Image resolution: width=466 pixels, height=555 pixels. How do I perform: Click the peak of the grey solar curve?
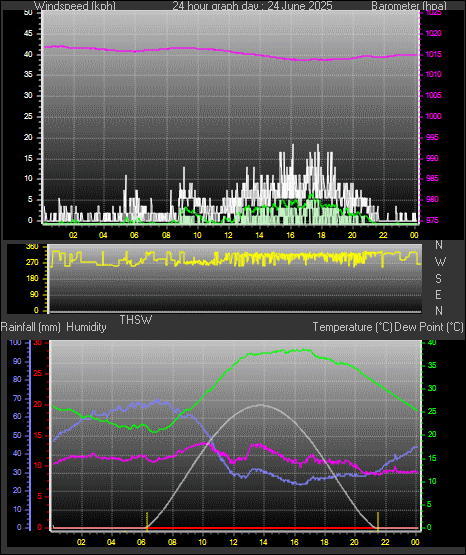[261, 405]
